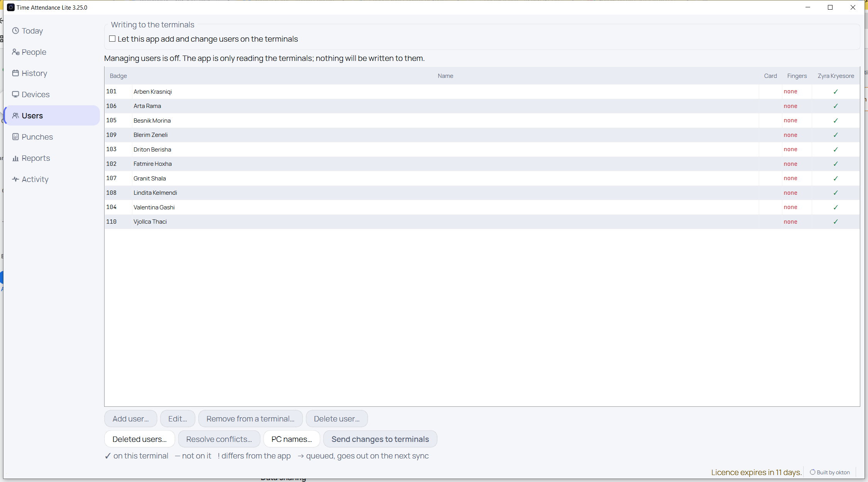The width and height of the screenshot is (868, 482).
Task: Click the Edit... button
Action: coord(177,418)
